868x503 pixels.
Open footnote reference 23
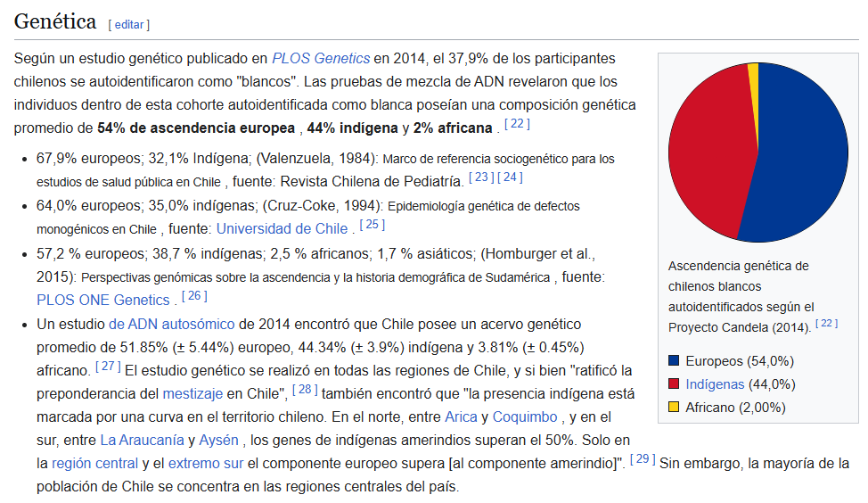point(481,177)
